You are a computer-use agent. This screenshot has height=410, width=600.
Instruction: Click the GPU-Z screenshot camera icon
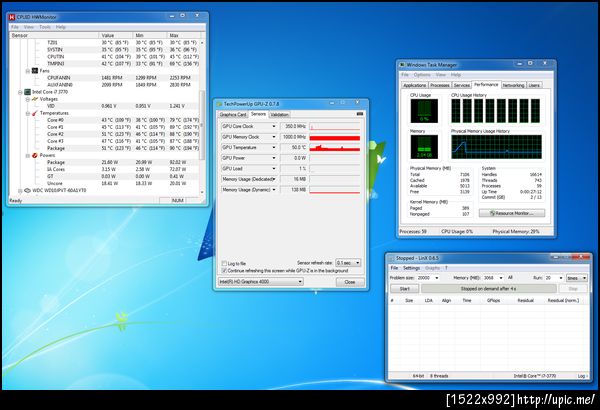click(360, 114)
